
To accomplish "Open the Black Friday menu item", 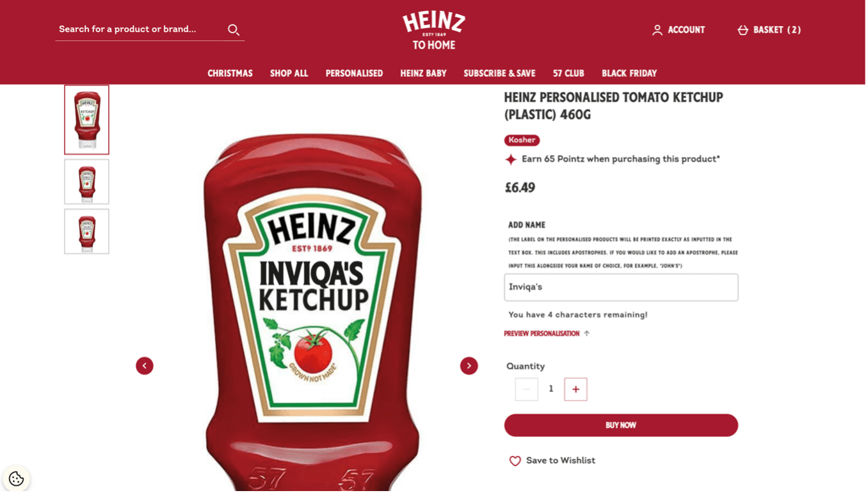I will 629,73.
